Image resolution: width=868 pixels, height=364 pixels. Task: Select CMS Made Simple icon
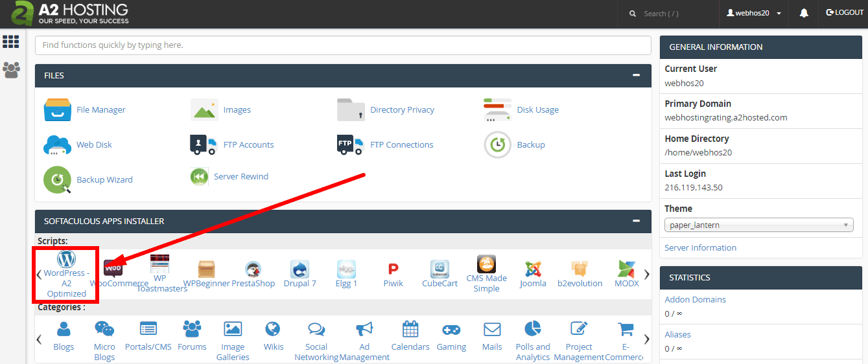point(486,264)
